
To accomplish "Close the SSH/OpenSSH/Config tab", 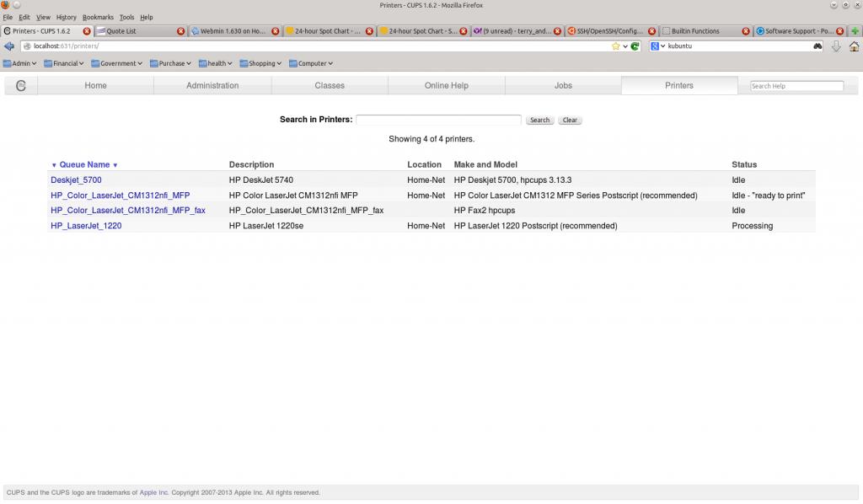I will point(651,31).
